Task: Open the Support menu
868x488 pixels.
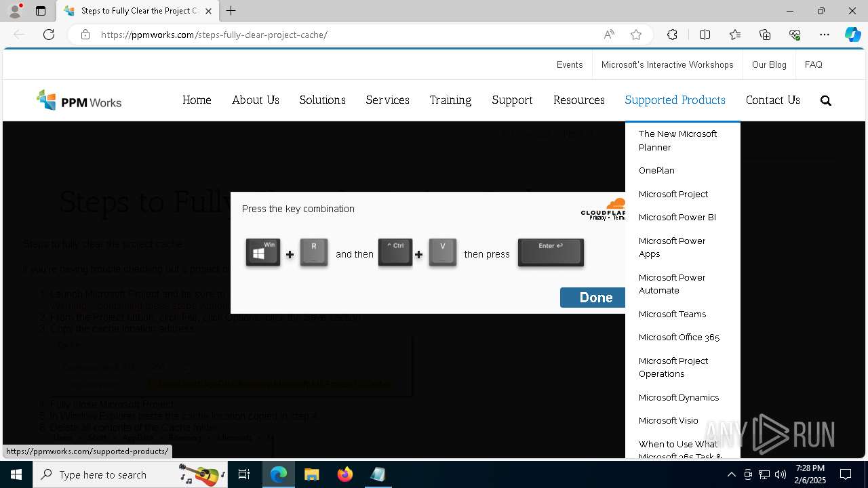Action: [x=512, y=100]
